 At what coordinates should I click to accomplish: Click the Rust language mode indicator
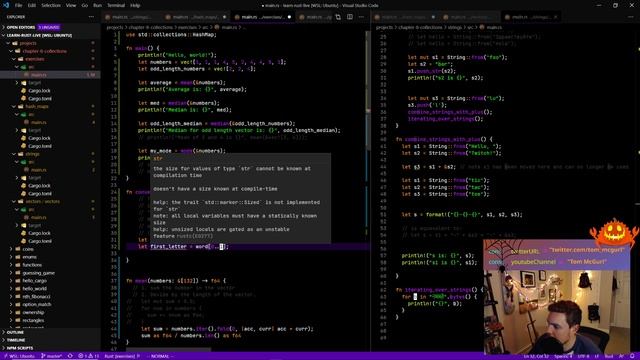tap(609, 356)
